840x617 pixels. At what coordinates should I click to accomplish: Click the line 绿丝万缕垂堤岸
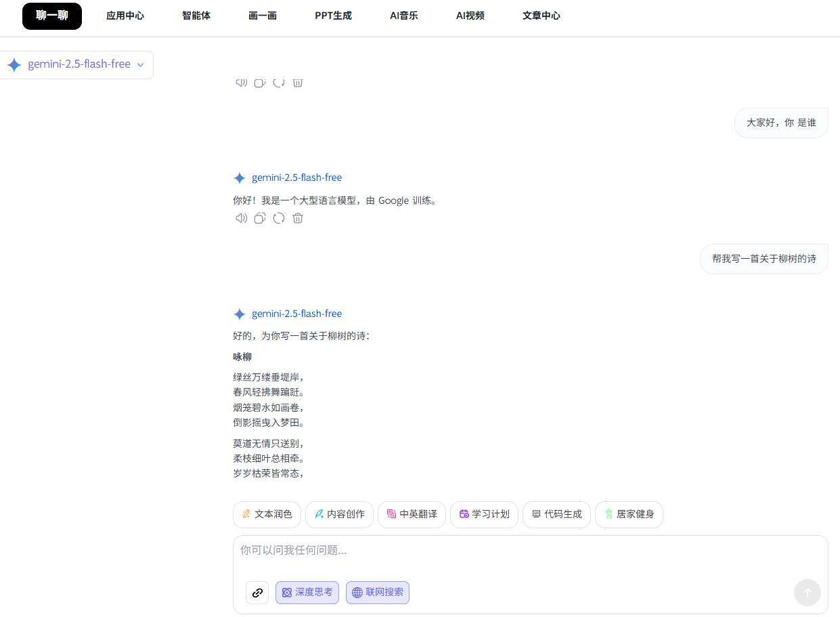269,377
